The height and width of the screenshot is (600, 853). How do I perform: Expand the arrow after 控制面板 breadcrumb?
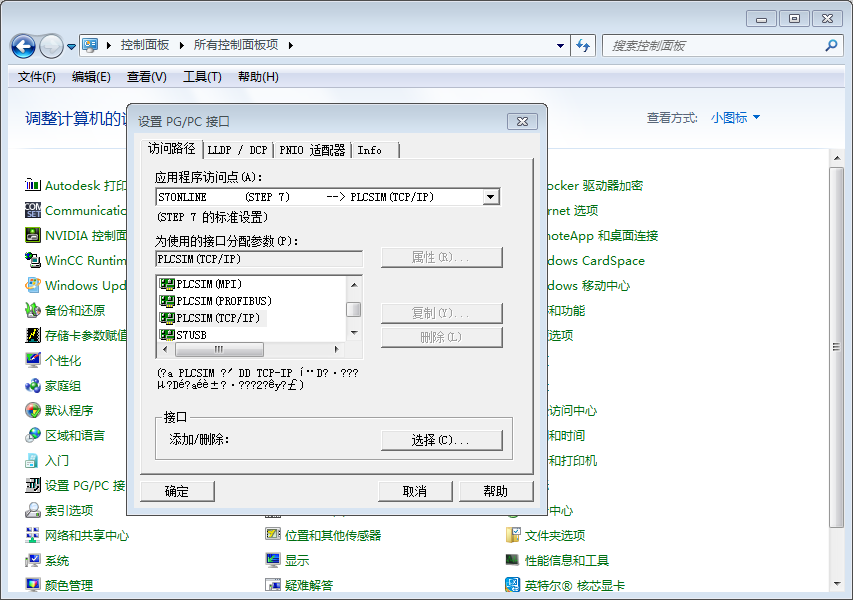[181, 46]
